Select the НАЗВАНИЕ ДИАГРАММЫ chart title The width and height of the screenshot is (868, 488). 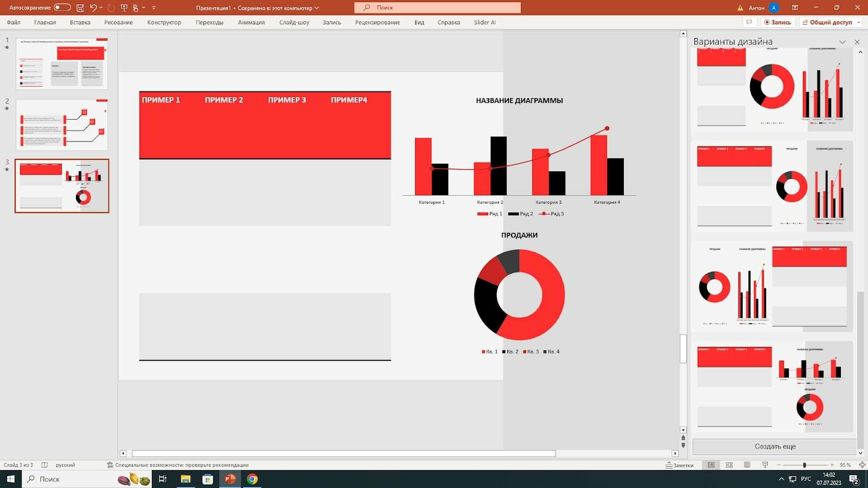519,100
